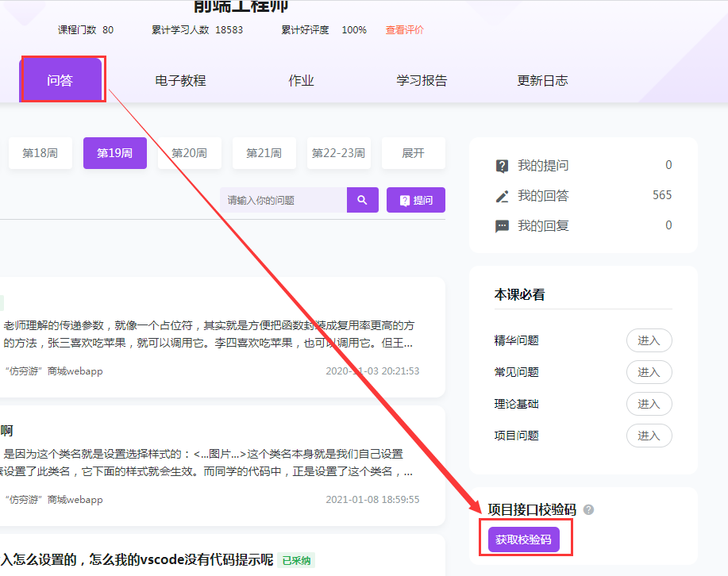The height and width of the screenshot is (576, 728).
Task: Click 进入 next to 常见问题
Action: pos(649,372)
